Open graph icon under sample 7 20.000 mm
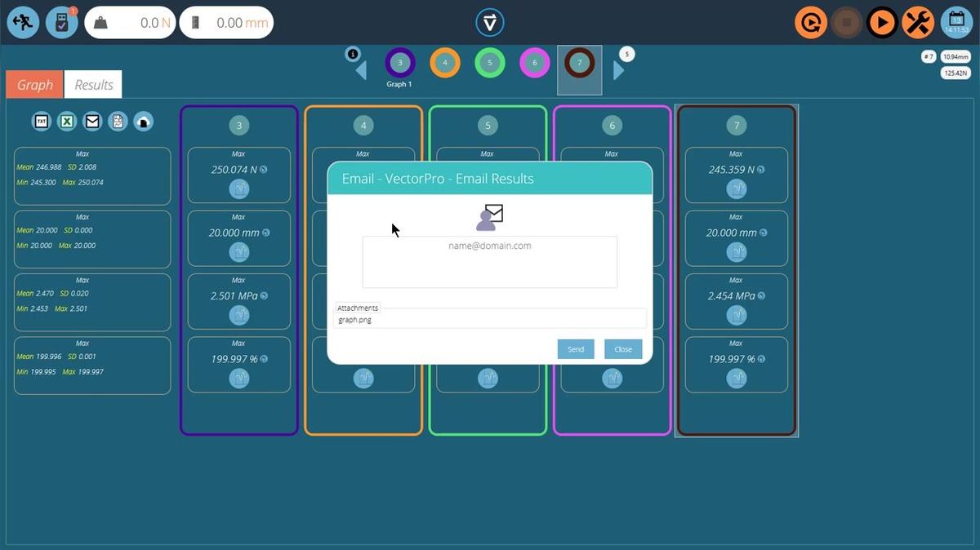This screenshot has height=550, width=980. point(737,252)
